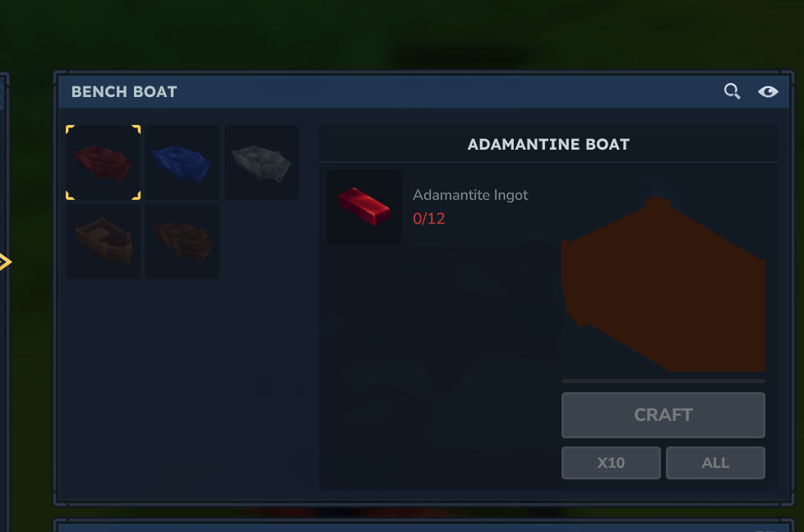Click the panel peeking below Bench Boat
This screenshot has width=804, height=532.
click(423, 525)
